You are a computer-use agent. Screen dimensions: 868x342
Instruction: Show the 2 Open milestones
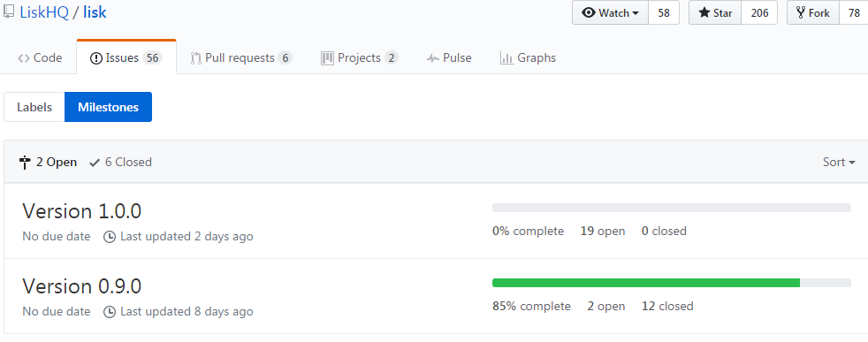coord(48,162)
